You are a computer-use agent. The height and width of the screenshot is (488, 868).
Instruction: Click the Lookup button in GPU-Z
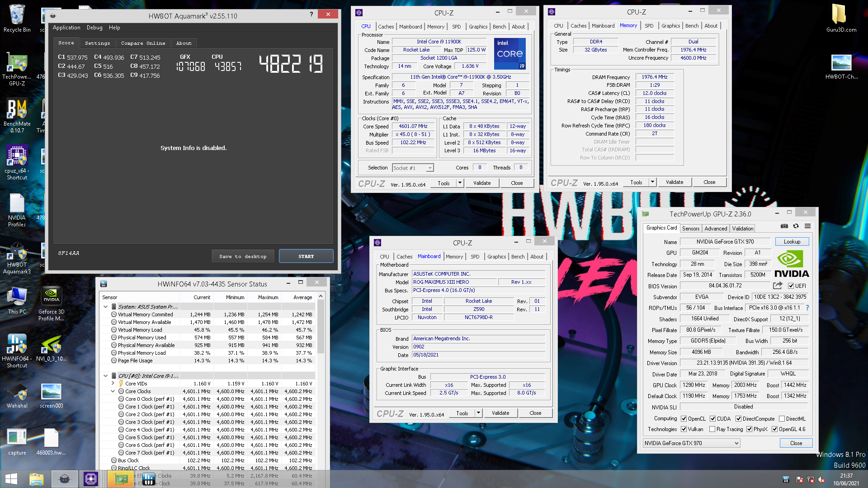click(792, 242)
